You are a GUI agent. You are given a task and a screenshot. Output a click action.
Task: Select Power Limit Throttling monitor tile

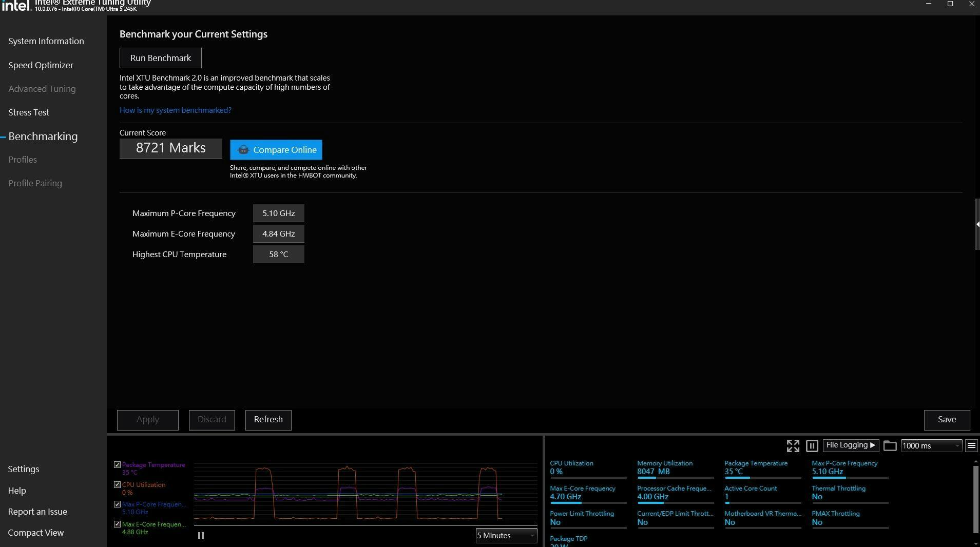[x=588, y=519]
